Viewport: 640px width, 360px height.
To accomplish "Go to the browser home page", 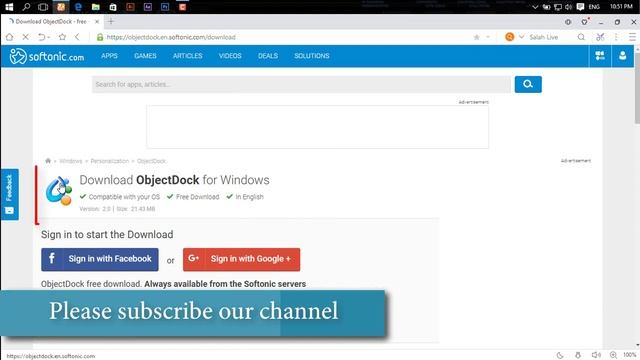I will point(9,37).
